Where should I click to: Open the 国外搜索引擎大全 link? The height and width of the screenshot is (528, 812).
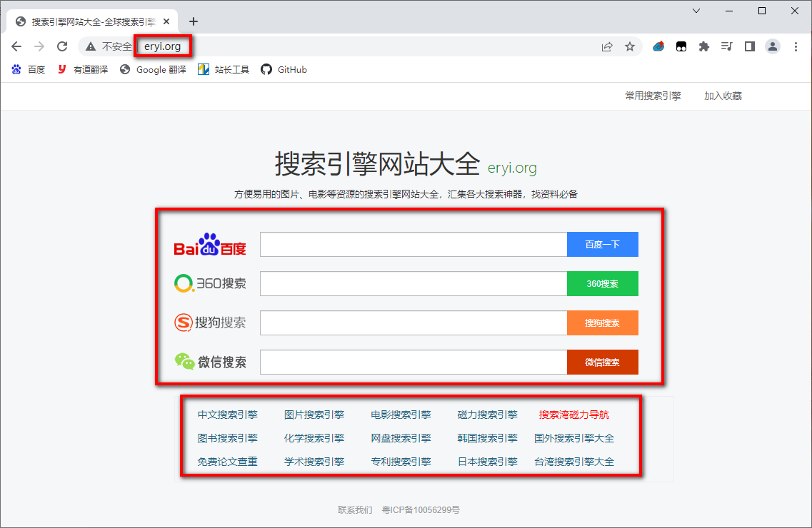point(573,438)
